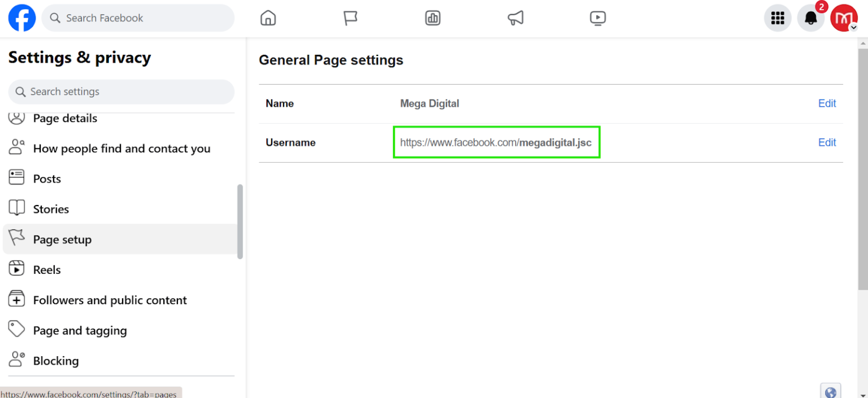
Task: Open the Insights chart icon
Action: coord(433,18)
